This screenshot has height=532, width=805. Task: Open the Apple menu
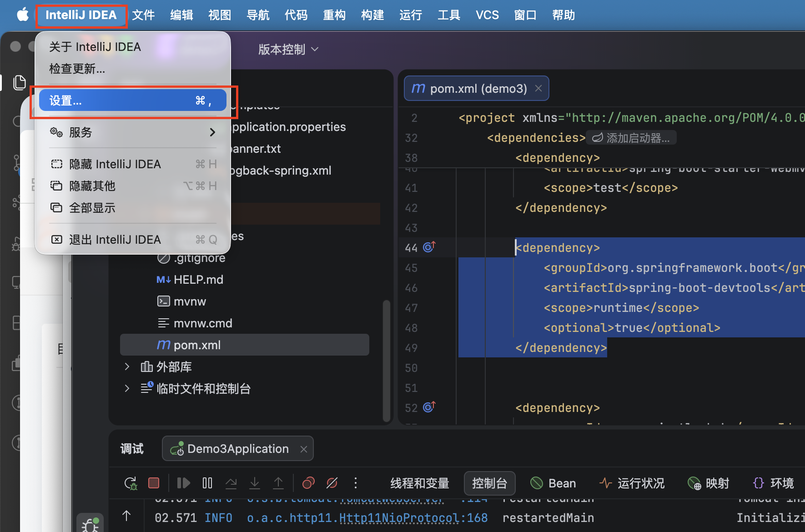coord(23,15)
